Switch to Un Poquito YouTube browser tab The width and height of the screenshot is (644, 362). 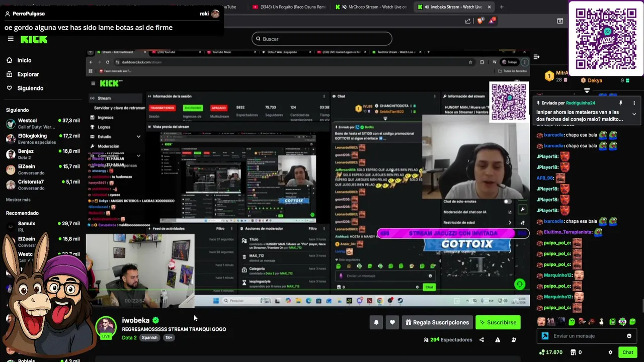click(x=289, y=7)
